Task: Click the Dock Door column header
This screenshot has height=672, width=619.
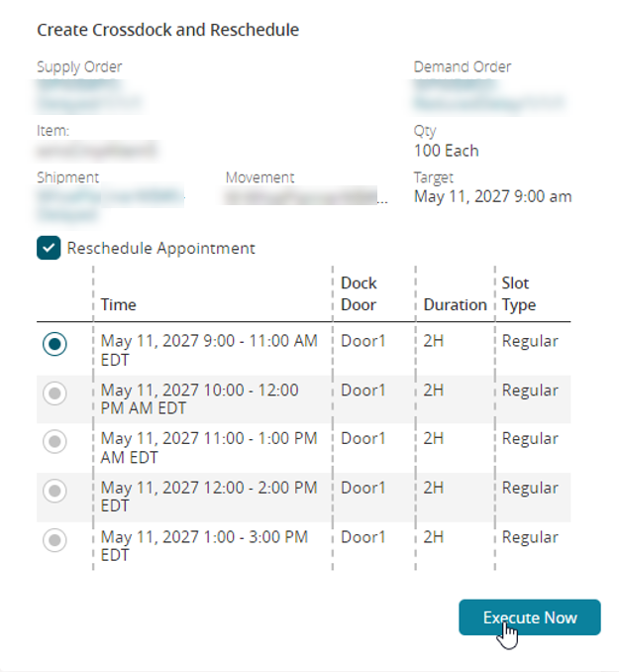Action: pos(360,294)
